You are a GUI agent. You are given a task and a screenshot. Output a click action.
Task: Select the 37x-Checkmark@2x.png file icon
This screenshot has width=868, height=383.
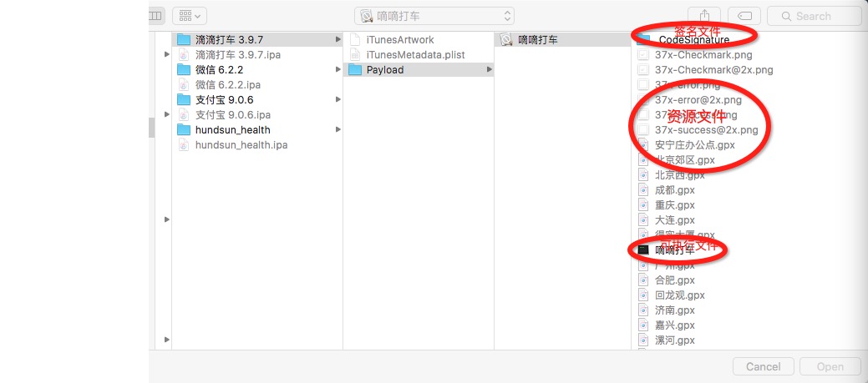coord(643,69)
